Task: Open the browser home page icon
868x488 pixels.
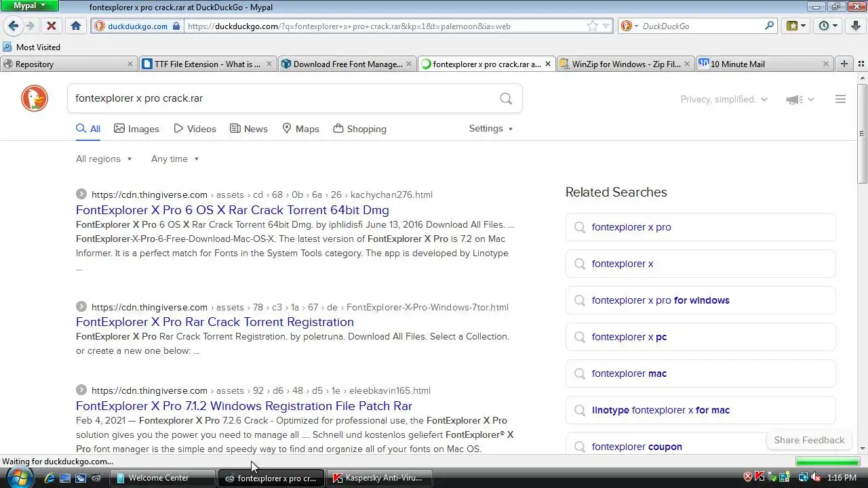Action: (x=76, y=26)
